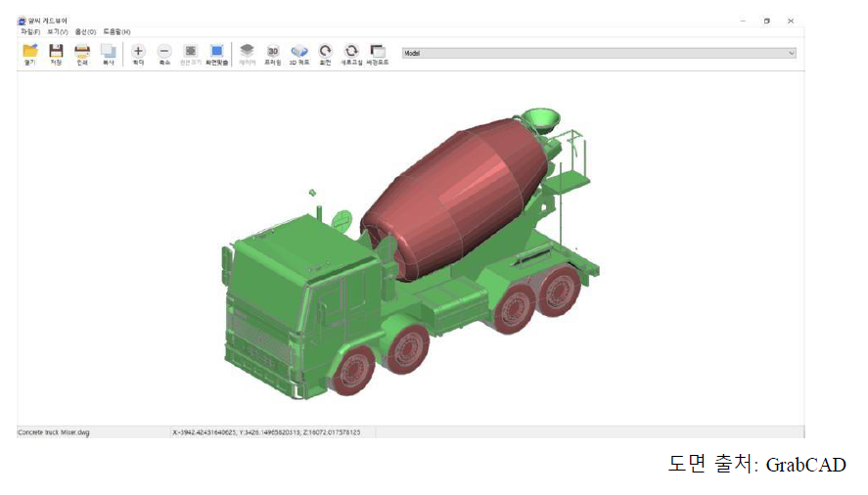
Task: Rotate the view with the rotate arrow icon
Action: coord(326,55)
